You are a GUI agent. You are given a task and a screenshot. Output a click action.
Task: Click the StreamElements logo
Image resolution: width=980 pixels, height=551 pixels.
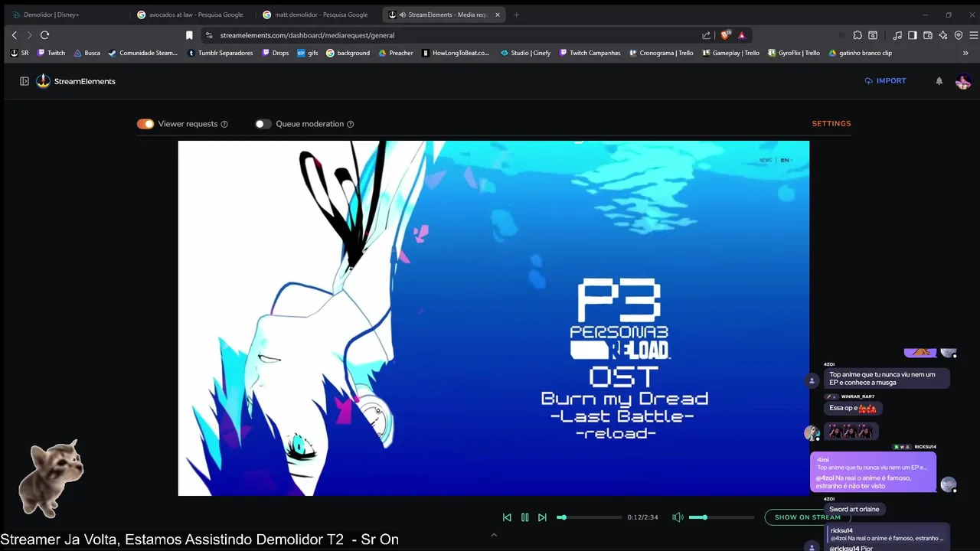click(x=76, y=81)
